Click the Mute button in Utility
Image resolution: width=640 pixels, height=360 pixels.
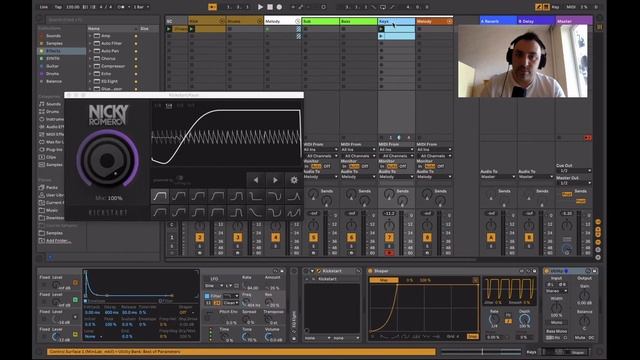(x=581, y=338)
